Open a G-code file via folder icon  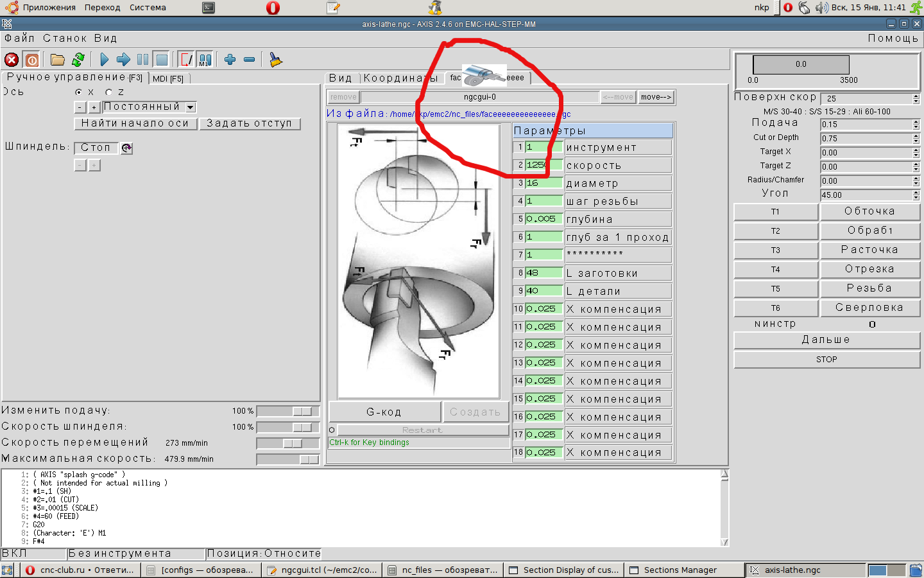pos(58,60)
